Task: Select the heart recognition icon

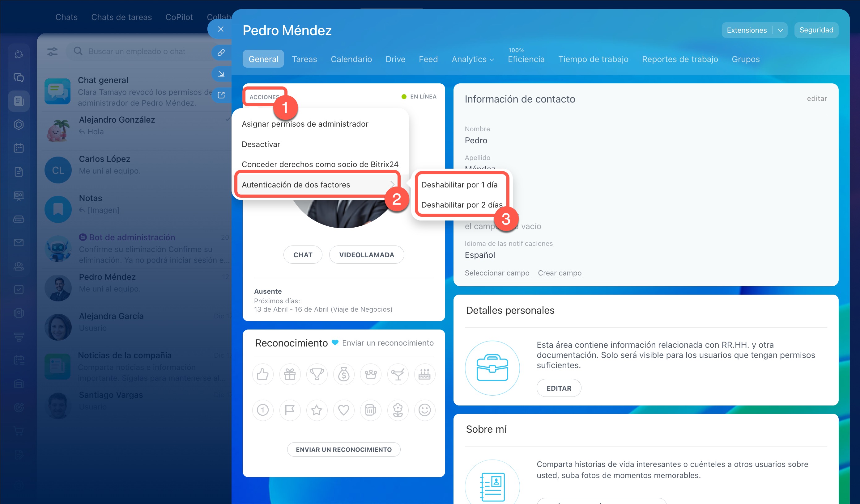Action: point(343,410)
